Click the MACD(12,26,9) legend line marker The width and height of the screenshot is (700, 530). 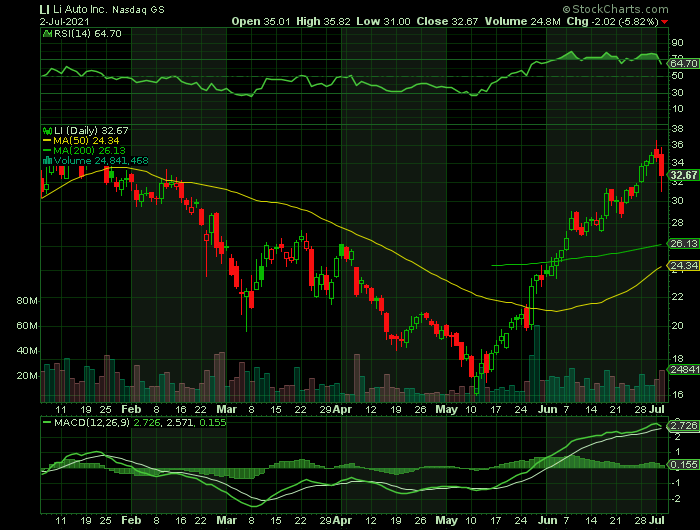46,423
